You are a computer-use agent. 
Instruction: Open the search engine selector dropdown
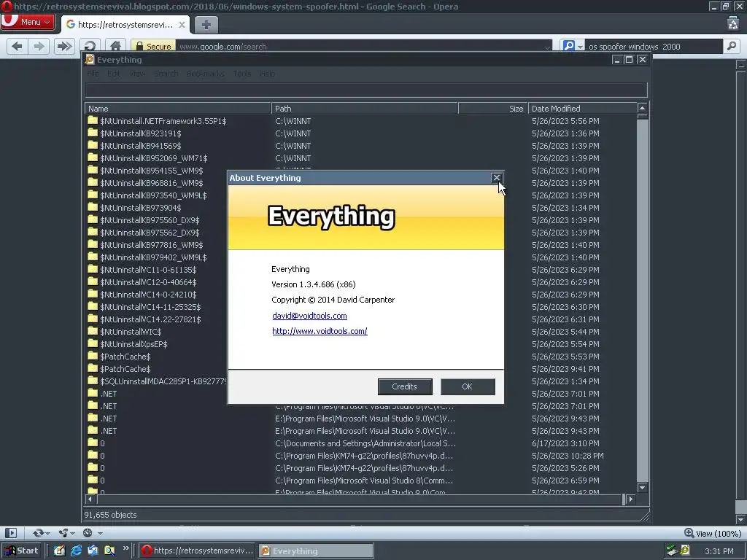580,47
